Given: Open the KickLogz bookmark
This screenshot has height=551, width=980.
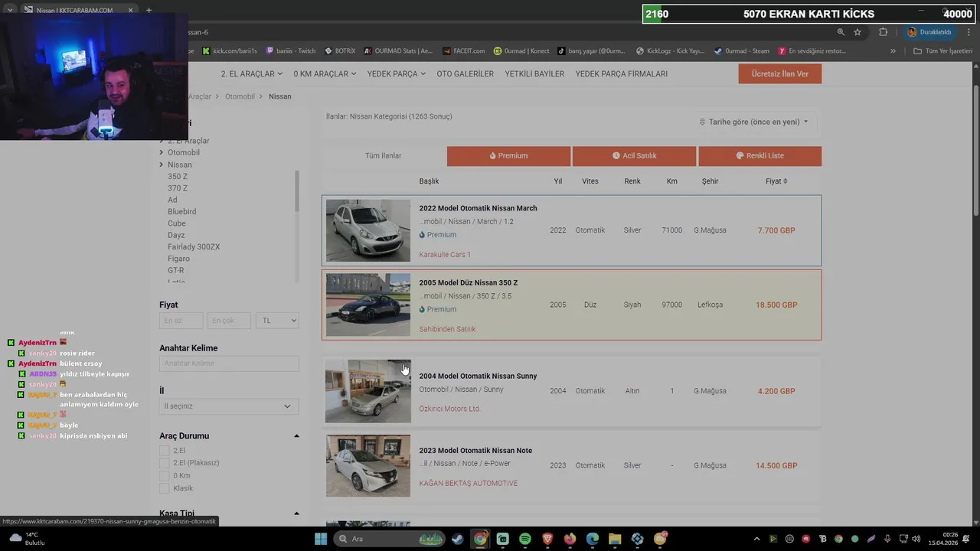Looking at the screenshot, I should click(670, 51).
